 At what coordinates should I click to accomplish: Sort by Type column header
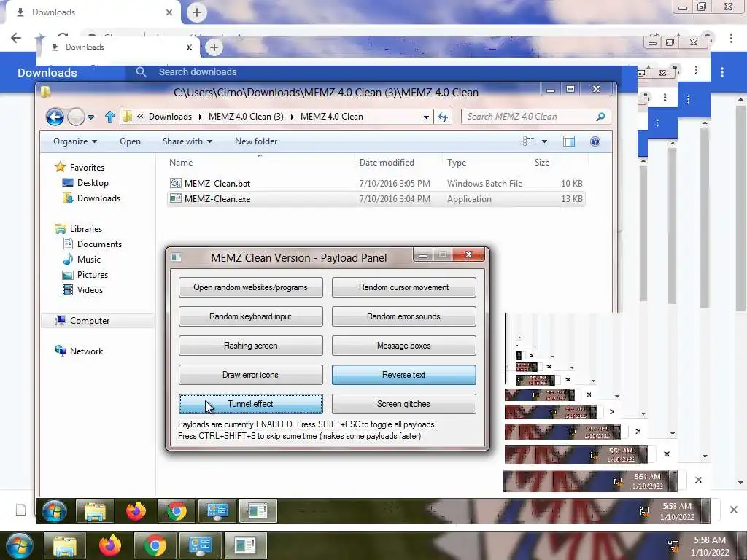(x=457, y=163)
